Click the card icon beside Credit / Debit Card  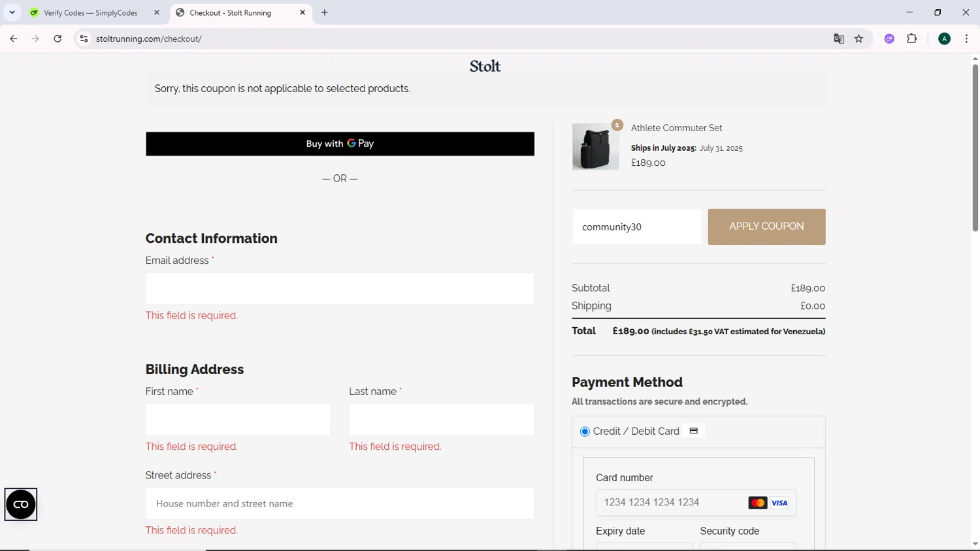(x=694, y=431)
